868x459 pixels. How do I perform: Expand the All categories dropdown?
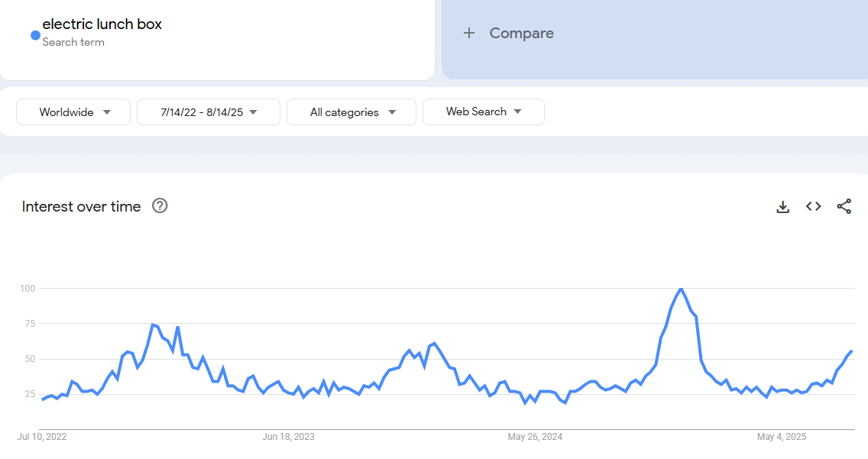pos(351,112)
